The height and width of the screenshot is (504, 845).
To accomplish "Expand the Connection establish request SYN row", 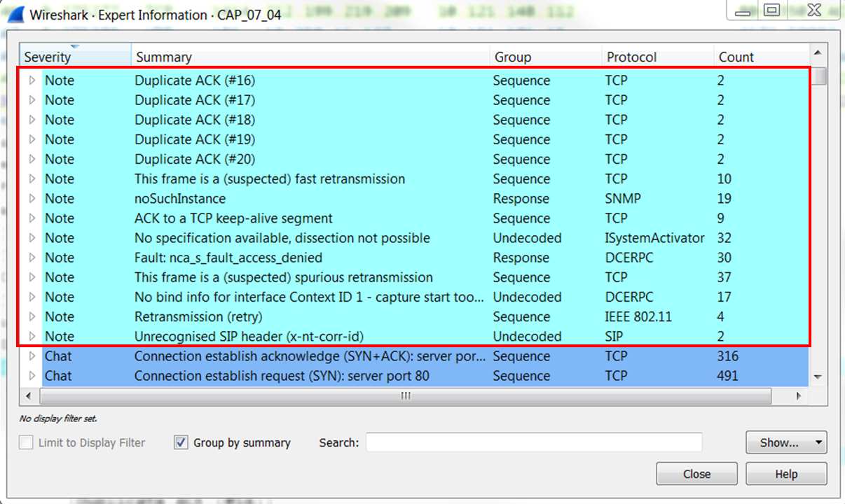I will (32, 376).
